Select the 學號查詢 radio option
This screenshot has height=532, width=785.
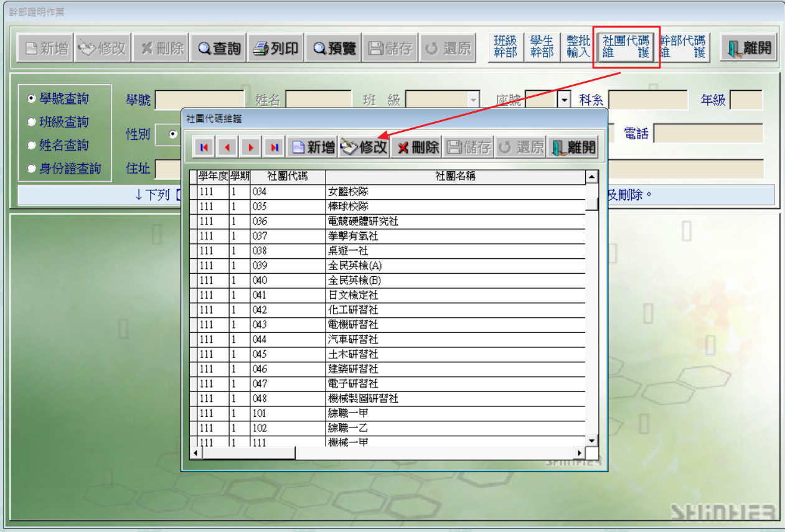pyautogui.click(x=32, y=99)
